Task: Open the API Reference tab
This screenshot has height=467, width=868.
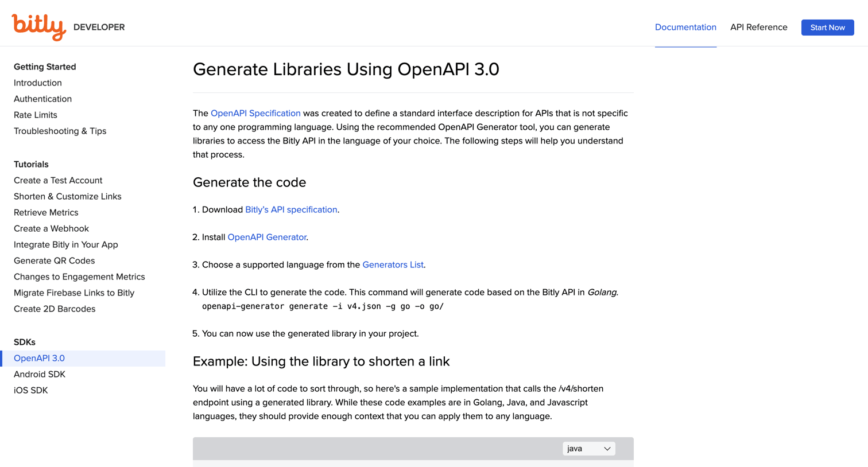Action: click(758, 27)
